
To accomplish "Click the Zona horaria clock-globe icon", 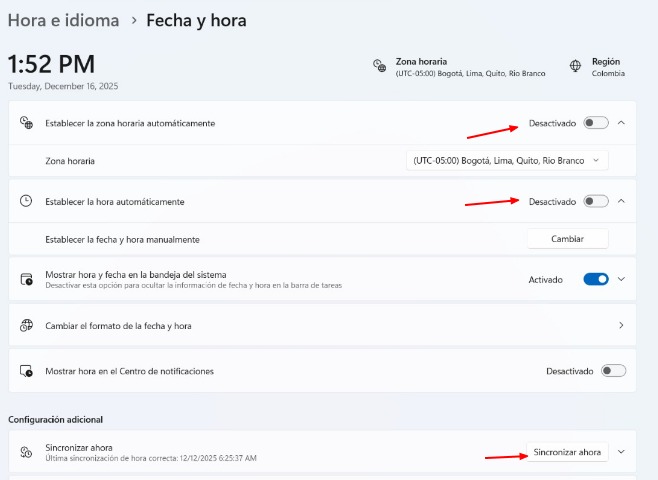I will click(x=379, y=66).
